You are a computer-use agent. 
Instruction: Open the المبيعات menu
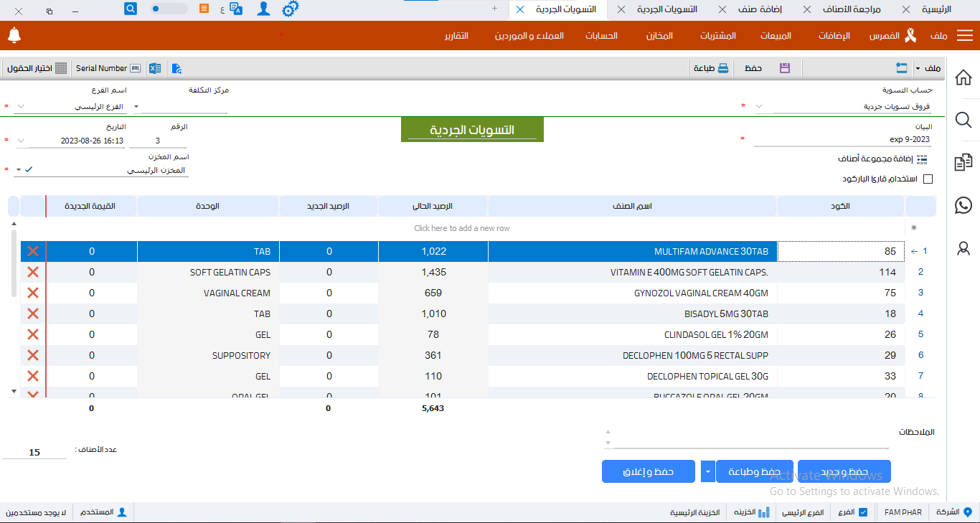[776, 36]
